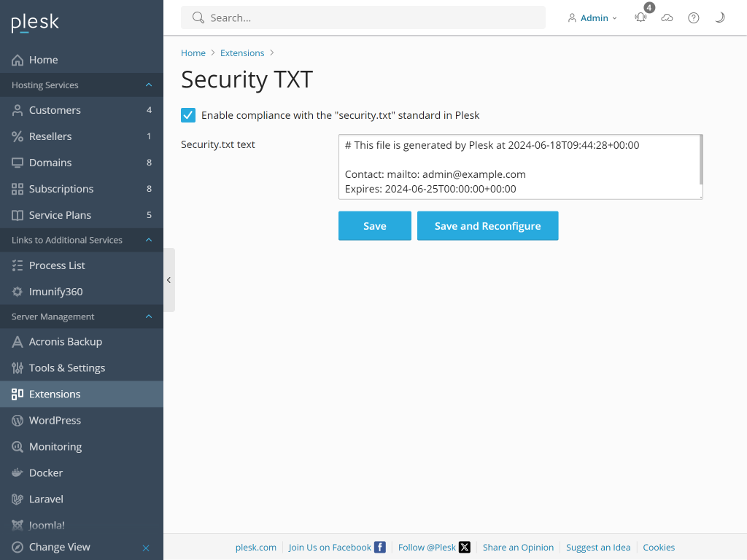This screenshot has height=560, width=747.
Task: Open the WordPress extension from the sidebar
Action: click(x=54, y=420)
